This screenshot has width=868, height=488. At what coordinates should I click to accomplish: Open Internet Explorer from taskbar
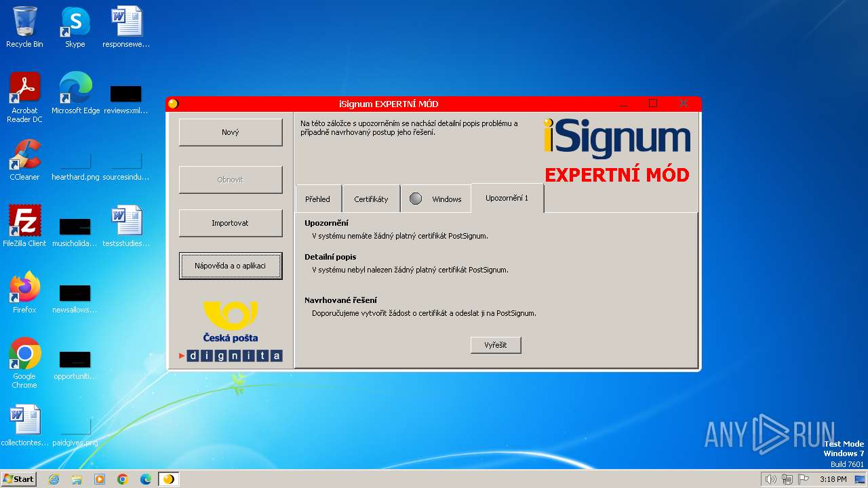tap(54, 479)
